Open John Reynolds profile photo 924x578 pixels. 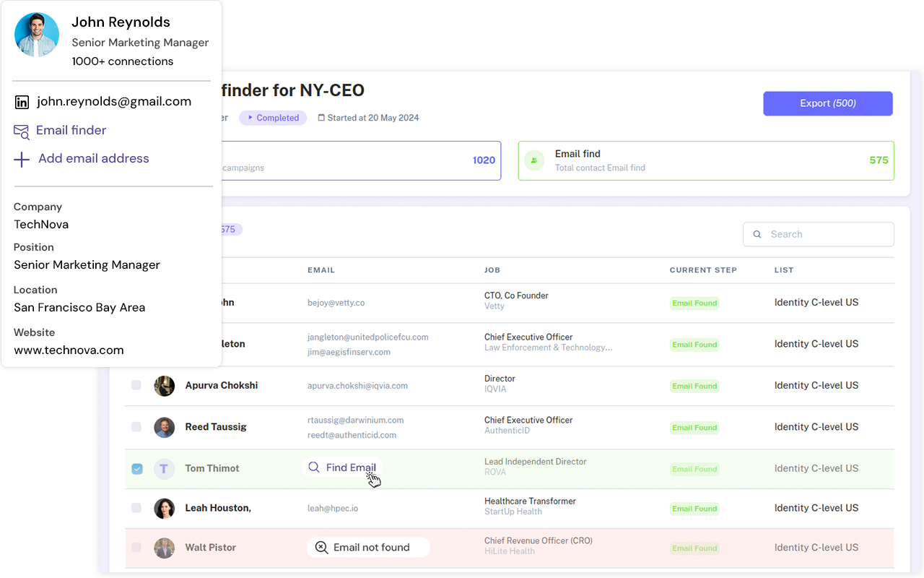pyautogui.click(x=37, y=35)
